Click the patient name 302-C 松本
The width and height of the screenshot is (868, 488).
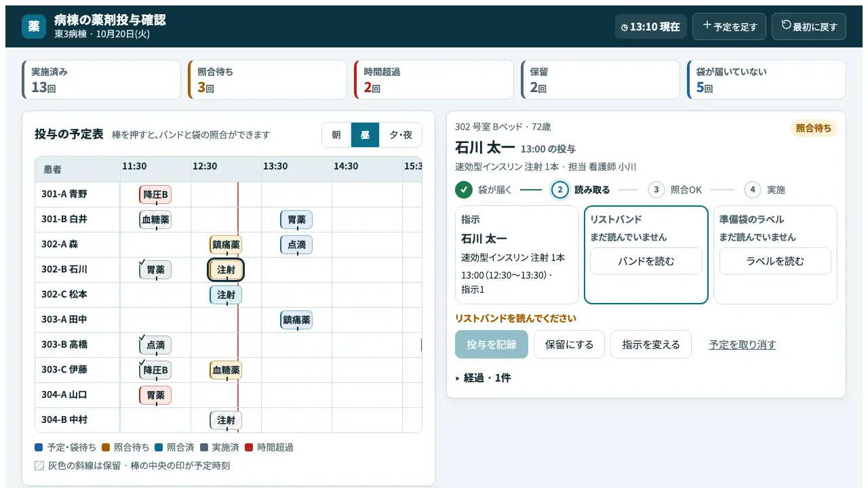click(64, 295)
